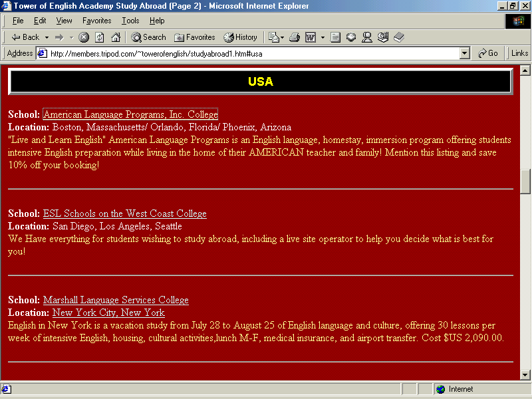Open the Search pane
Screen dimensions: 532x399
coord(148,37)
